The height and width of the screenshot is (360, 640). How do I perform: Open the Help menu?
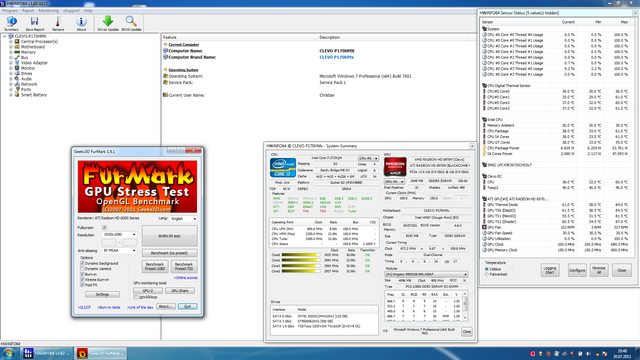[x=88, y=11]
